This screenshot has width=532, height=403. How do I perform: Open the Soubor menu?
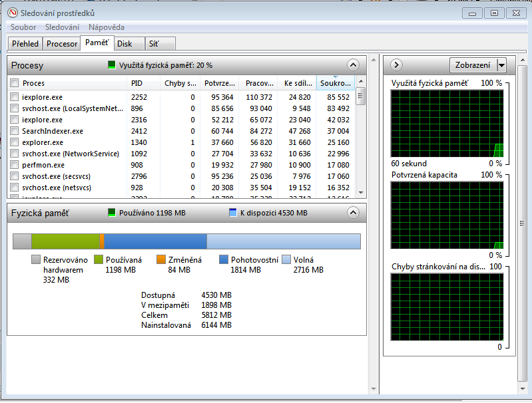[23, 27]
